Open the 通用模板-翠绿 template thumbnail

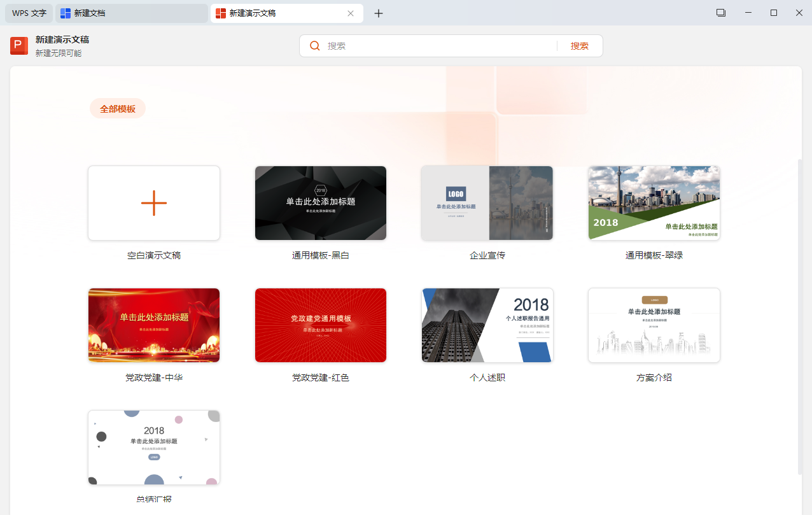(654, 203)
